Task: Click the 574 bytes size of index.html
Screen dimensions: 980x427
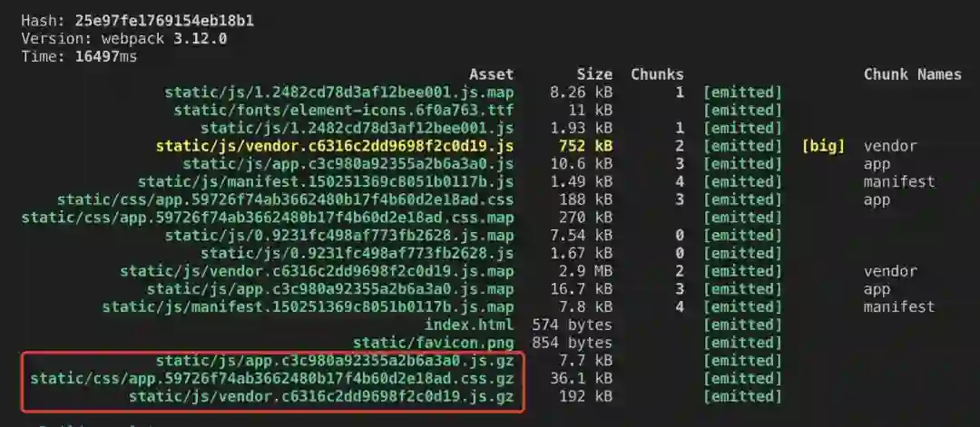Action: (572, 325)
